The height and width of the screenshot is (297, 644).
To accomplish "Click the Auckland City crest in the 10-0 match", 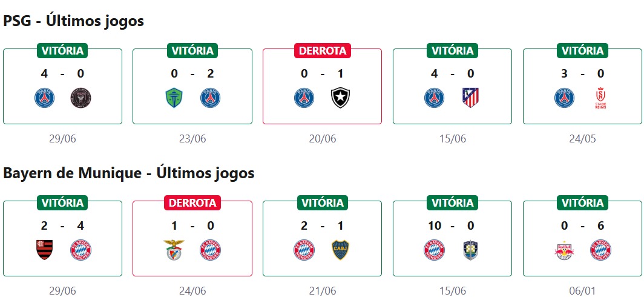I will pos(470,250).
